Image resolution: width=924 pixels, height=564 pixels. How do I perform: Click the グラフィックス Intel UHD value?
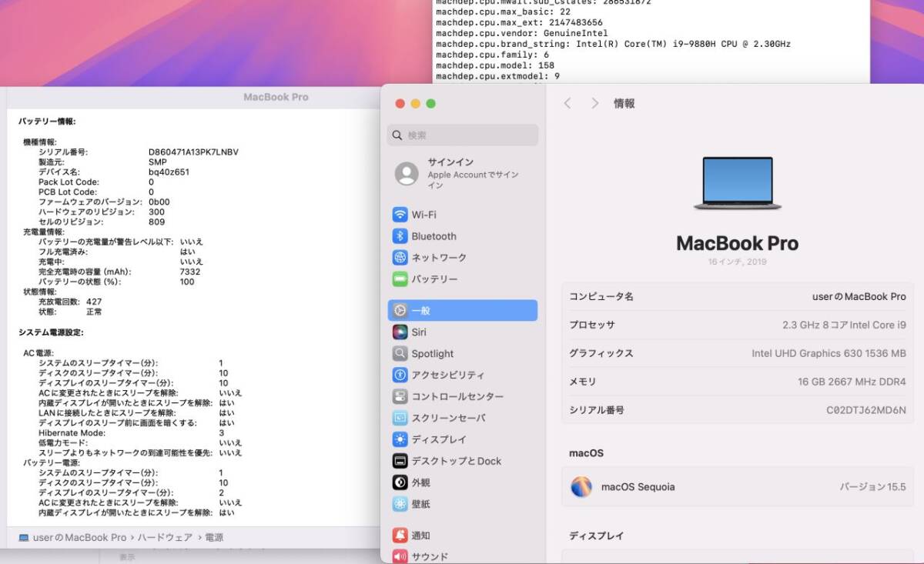[829, 354]
